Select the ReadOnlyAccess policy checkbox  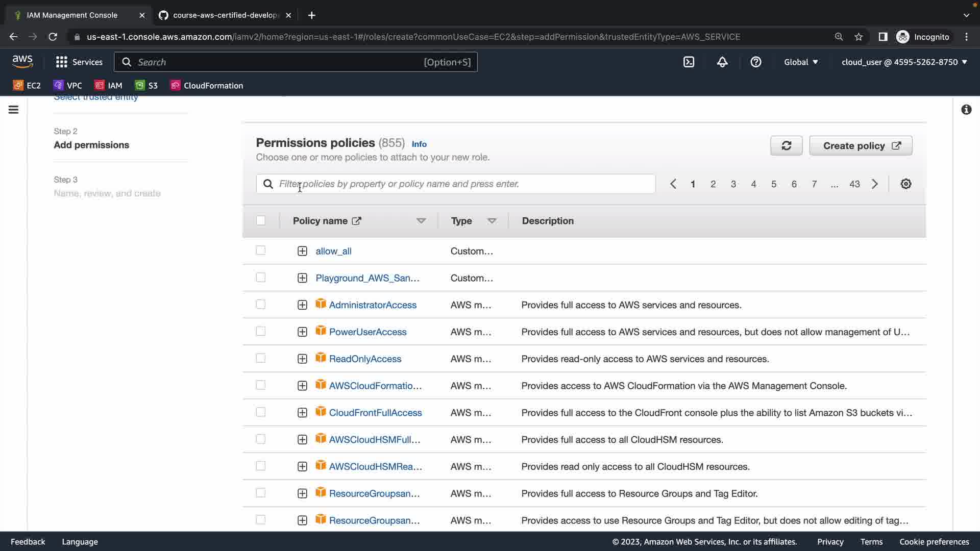(261, 359)
